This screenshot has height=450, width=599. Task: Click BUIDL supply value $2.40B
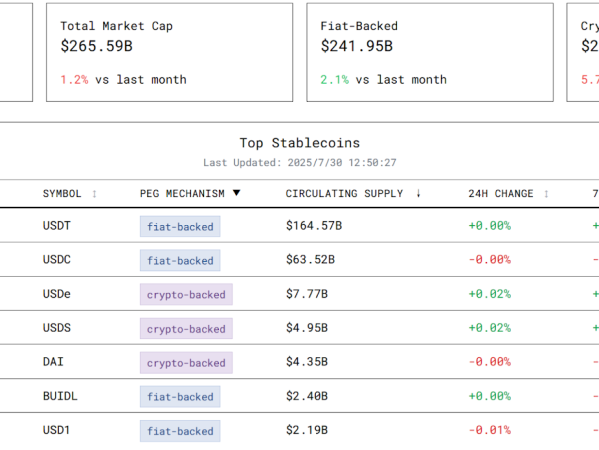coord(307,396)
